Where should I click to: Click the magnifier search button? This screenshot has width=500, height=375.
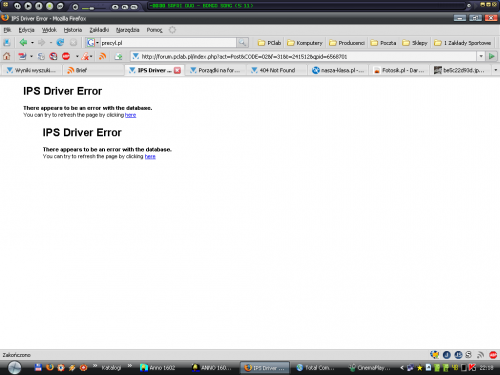tap(242, 43)
